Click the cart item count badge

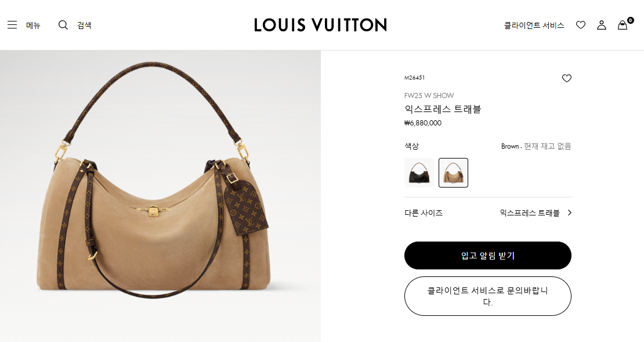pos(631,20)
